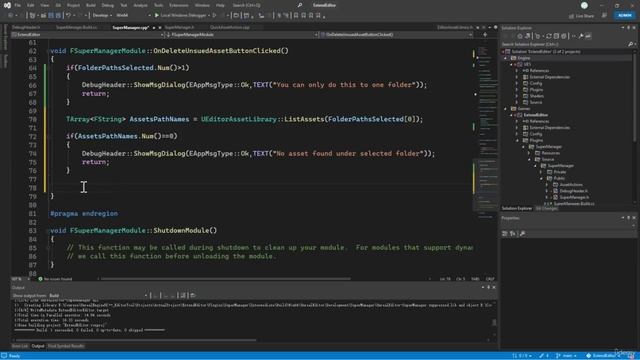Image resolution: width=640 pixels, height=360 pixels.
Task: Switch to the Git Changes tab
Action: [x=547, y=209]
